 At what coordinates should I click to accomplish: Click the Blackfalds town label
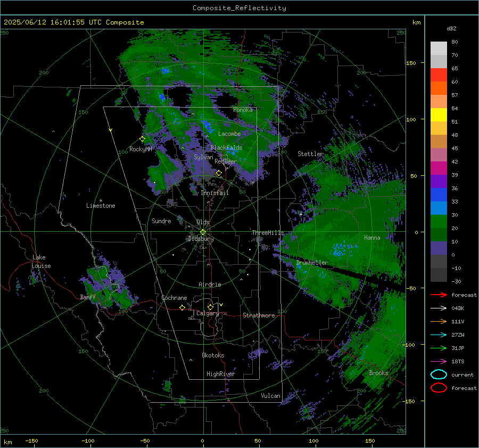point(226,148)
